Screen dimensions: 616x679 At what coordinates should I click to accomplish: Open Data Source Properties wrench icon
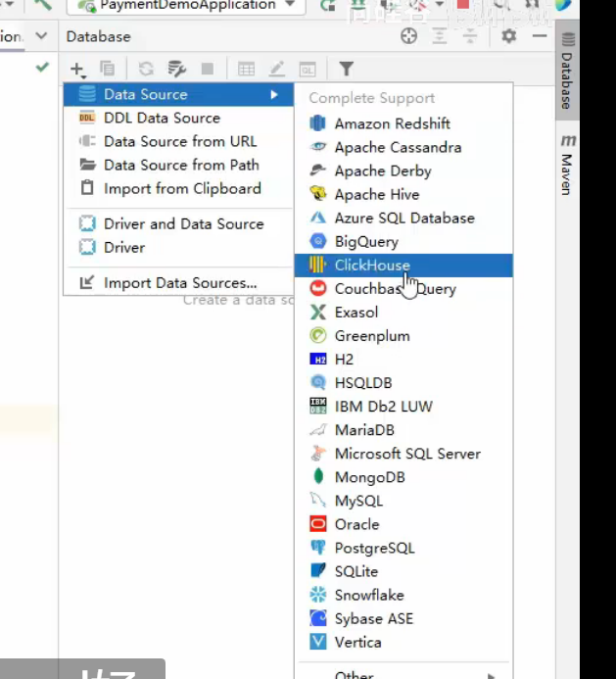tap(176, 69)
